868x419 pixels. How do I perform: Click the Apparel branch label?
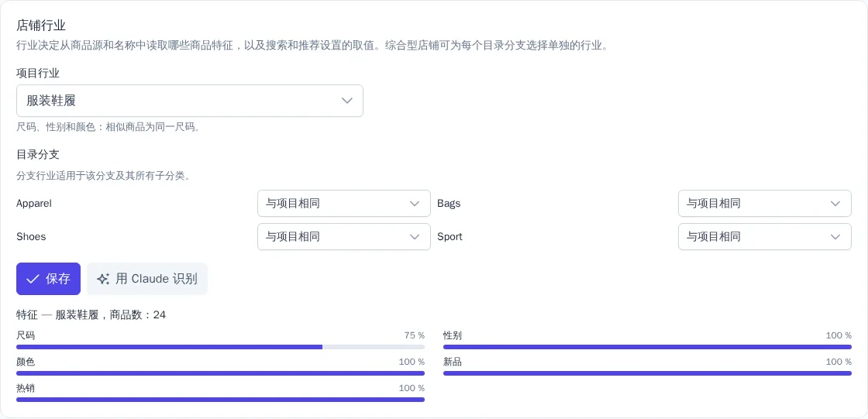click(x=34, y=204)
